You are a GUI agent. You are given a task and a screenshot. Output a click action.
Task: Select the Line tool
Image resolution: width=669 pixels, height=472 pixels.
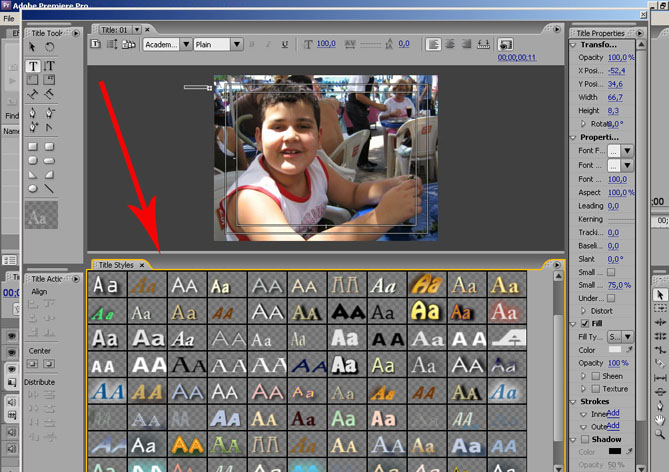[49, 188]
